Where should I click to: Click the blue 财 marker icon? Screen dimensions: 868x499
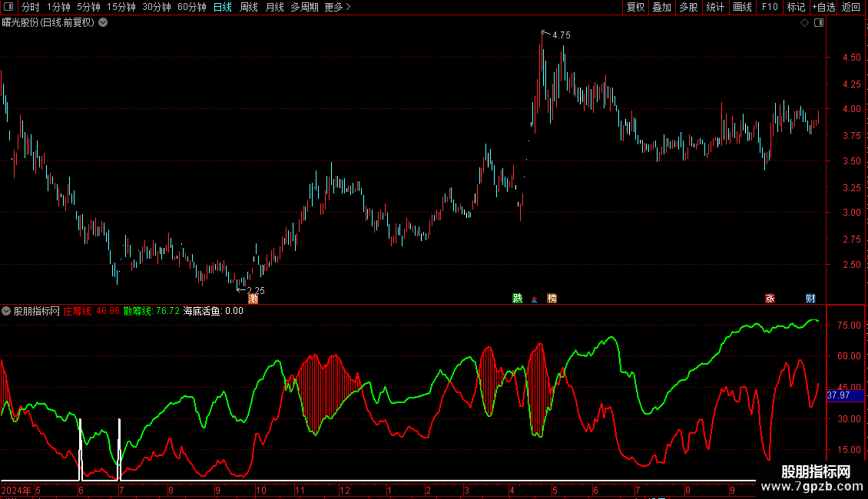point(810,299)
